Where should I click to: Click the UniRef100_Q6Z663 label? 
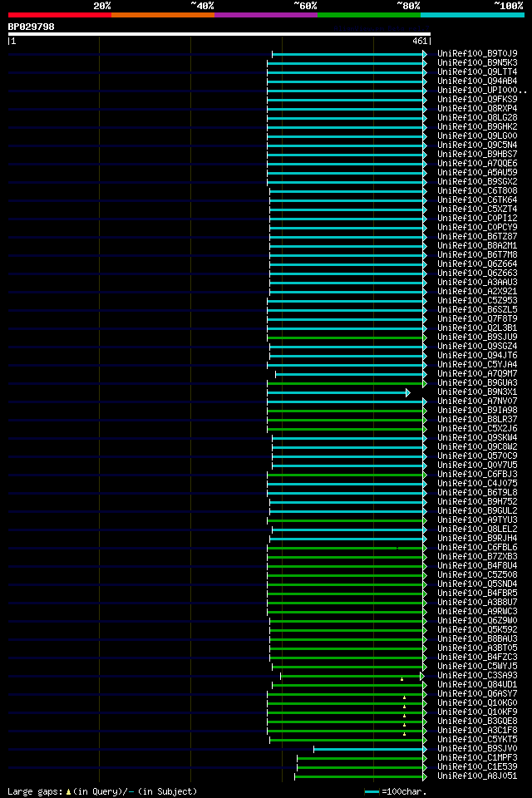[477, 273]
